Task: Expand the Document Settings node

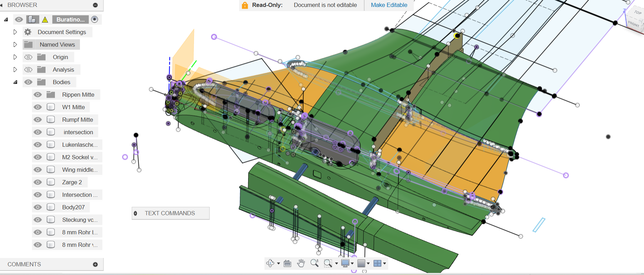Action: click(15, 32)
